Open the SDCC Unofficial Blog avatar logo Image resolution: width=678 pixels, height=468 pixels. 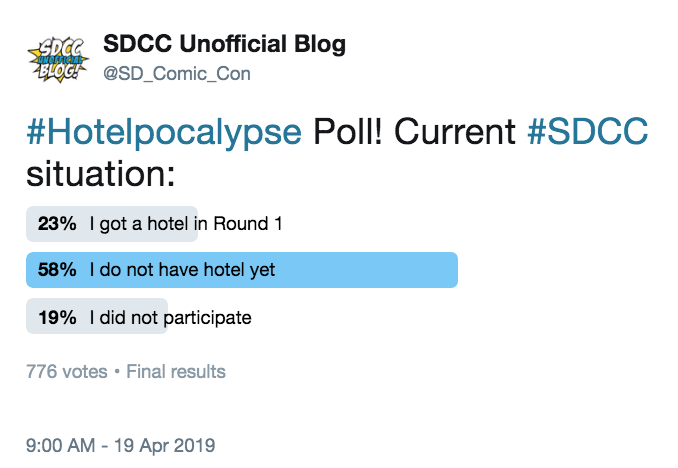pos(58,59)
